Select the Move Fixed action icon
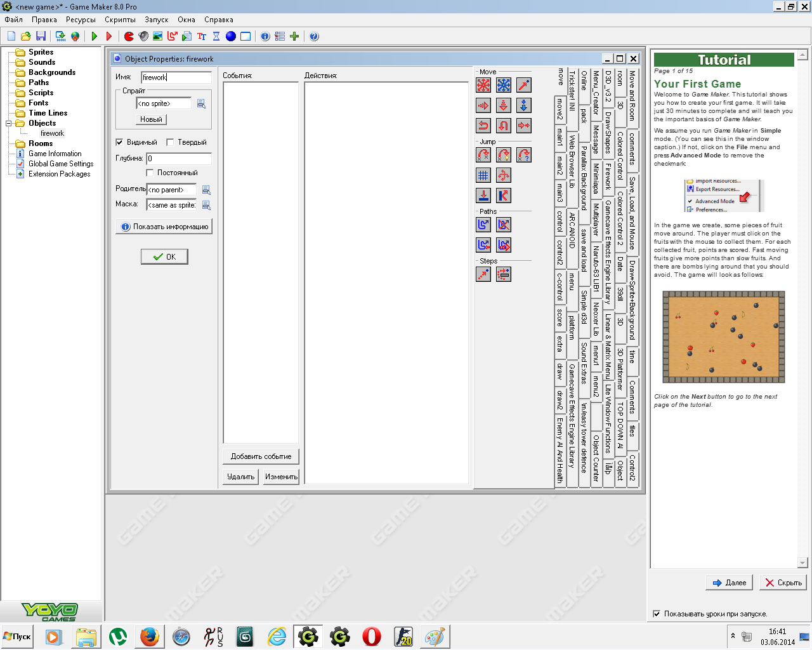 tap(483, 85)
